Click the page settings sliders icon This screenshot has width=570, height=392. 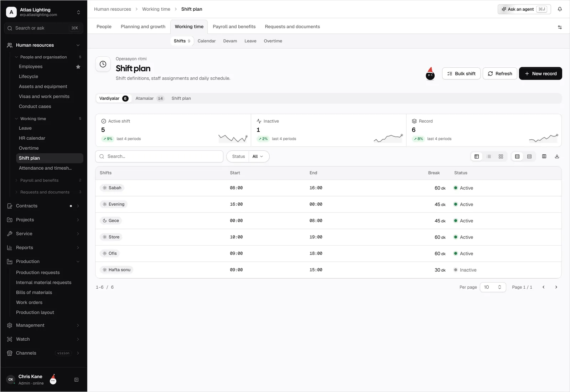560,27
